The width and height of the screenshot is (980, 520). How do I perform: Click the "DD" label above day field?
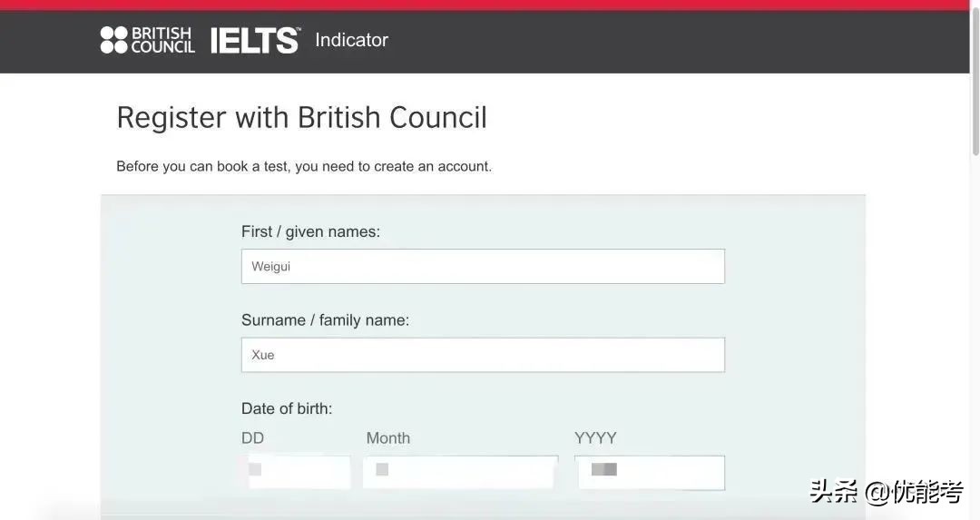point(252,438)
